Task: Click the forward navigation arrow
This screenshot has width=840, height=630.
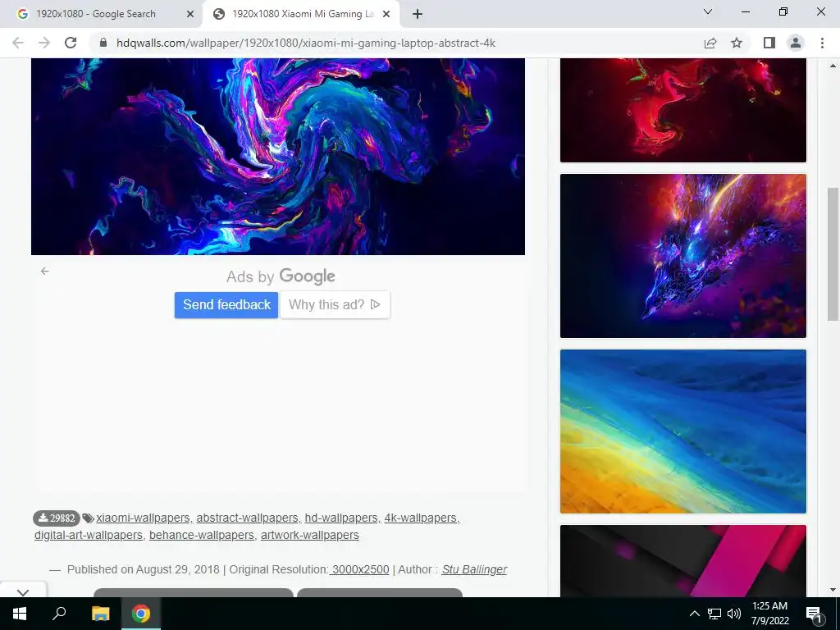Action: tap(44, 43)
